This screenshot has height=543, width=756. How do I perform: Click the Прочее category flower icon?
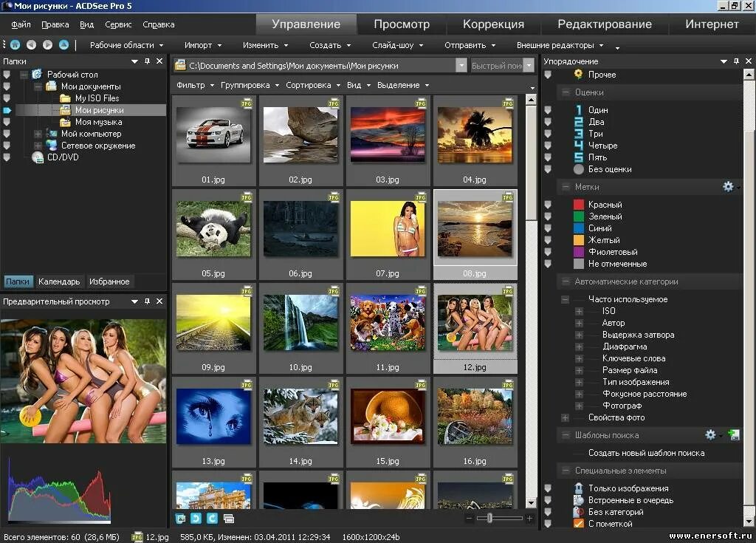point(579,75)
